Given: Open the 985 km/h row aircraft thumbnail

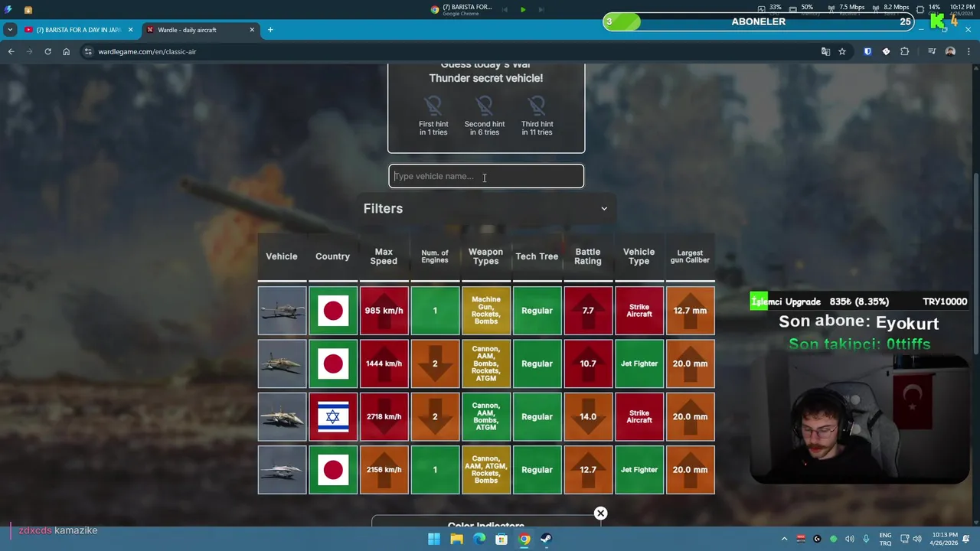Looking at the screenshot, I should point(282,311).
